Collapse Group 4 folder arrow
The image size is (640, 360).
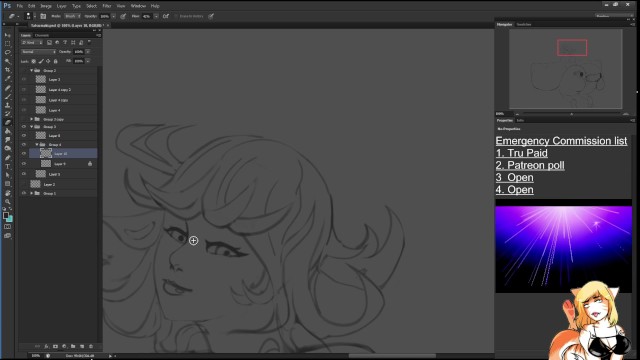(x=37, y=144)
